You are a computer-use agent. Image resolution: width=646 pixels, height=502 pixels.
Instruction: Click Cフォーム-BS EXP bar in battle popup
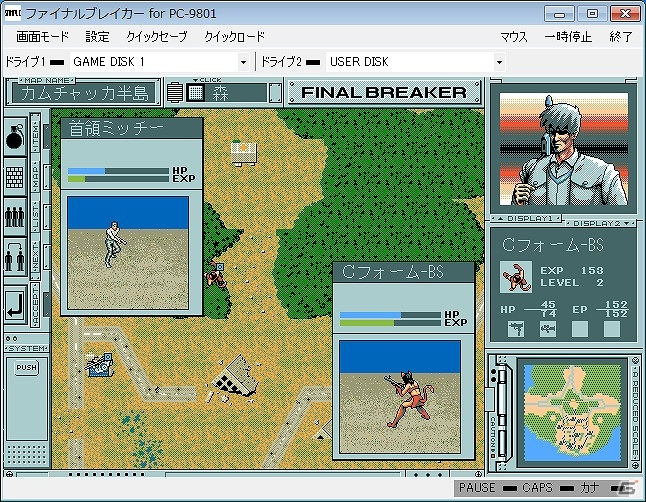390,323
